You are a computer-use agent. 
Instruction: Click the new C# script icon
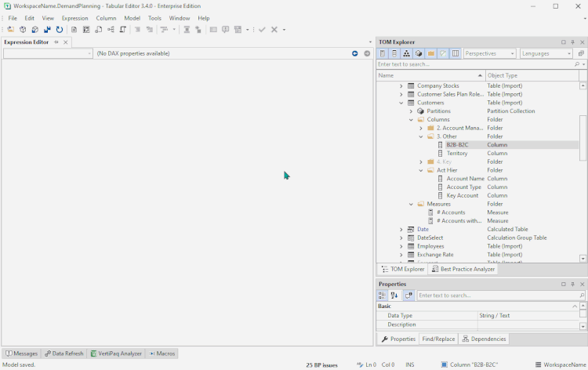[x=122, y=30]
